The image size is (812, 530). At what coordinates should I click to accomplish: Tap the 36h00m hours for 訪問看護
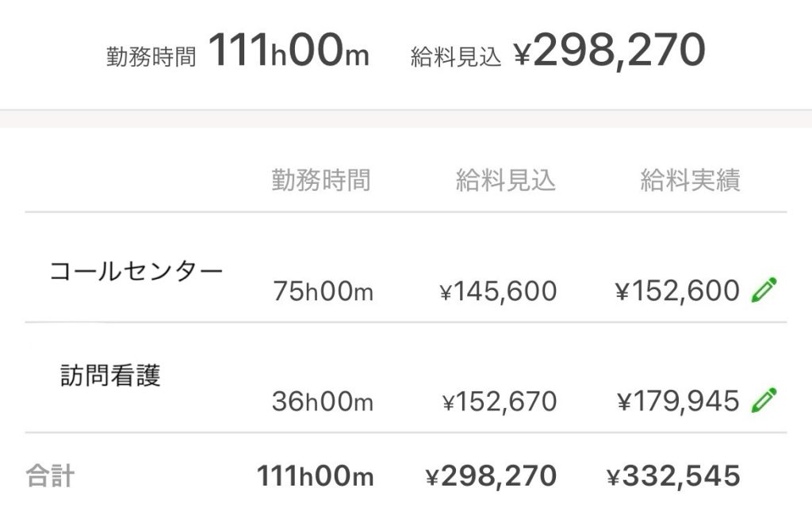coord(322,402)
